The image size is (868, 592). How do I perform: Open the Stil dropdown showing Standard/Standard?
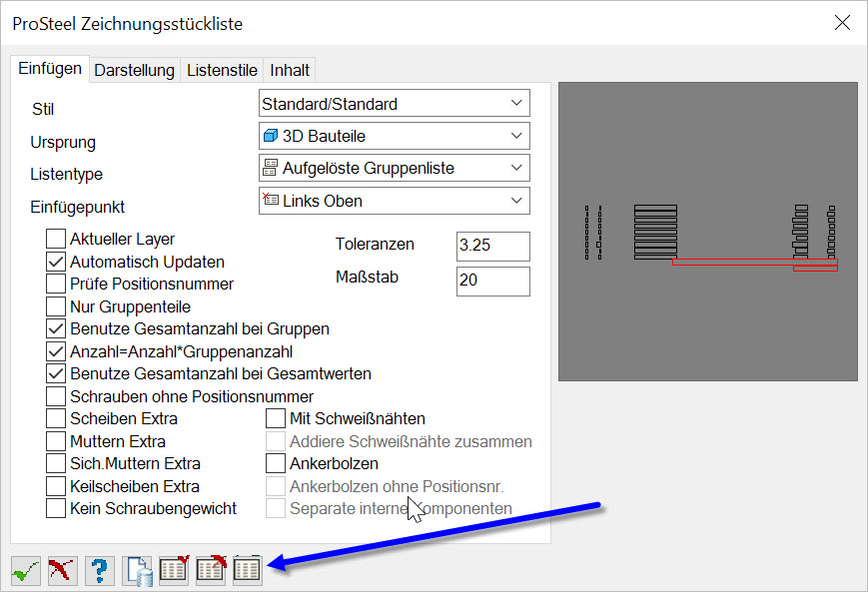[x=395, y=104]
